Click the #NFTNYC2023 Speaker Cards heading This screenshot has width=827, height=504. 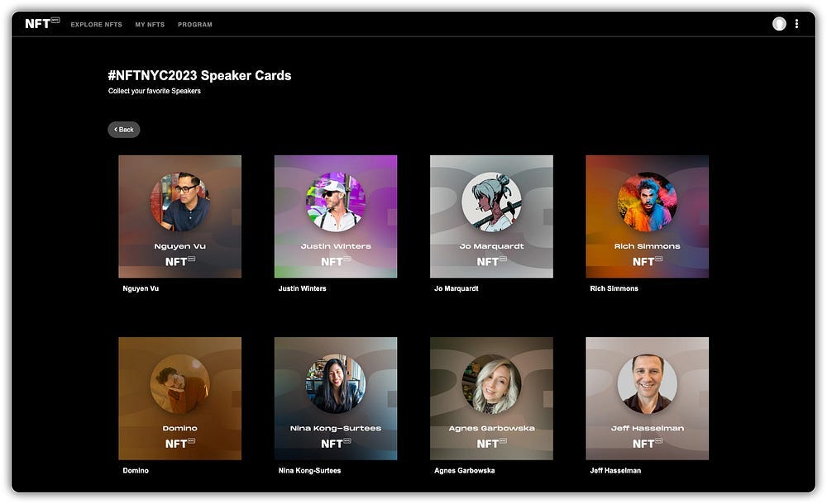coord(199,75)
